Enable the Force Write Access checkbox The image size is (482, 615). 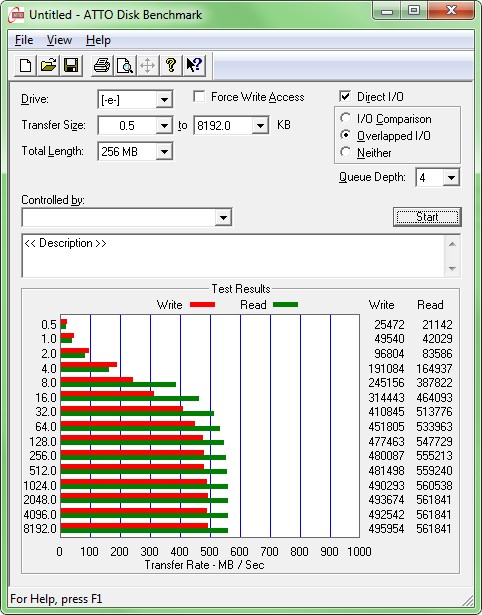tap(199, 96)
